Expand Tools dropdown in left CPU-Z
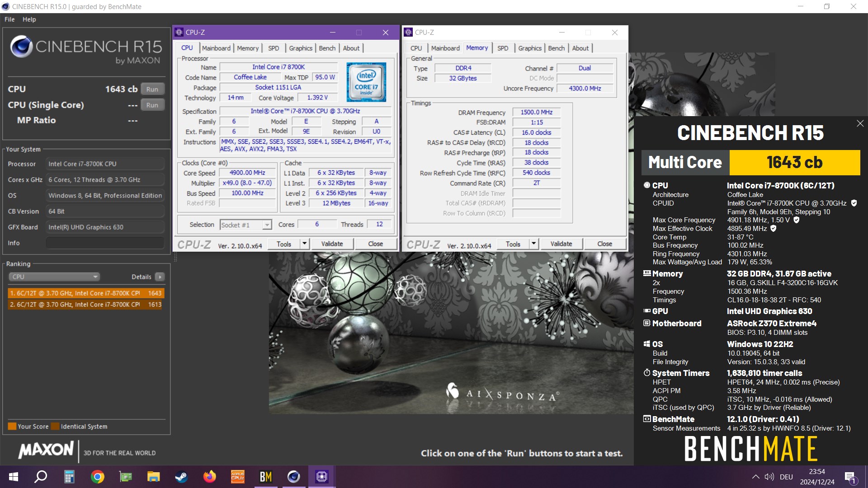The image size is (868, 488). coord(304,244)
